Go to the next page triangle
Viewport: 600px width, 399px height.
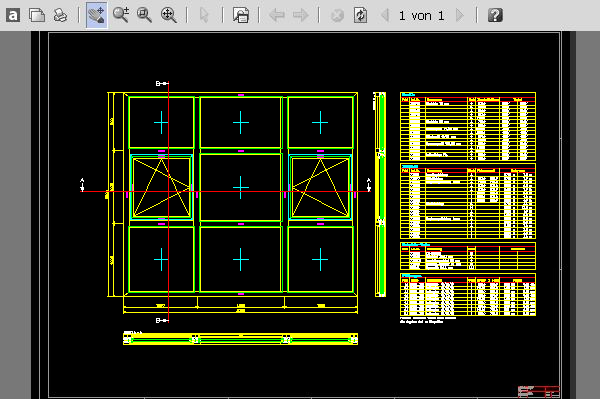tap(460, 15)
